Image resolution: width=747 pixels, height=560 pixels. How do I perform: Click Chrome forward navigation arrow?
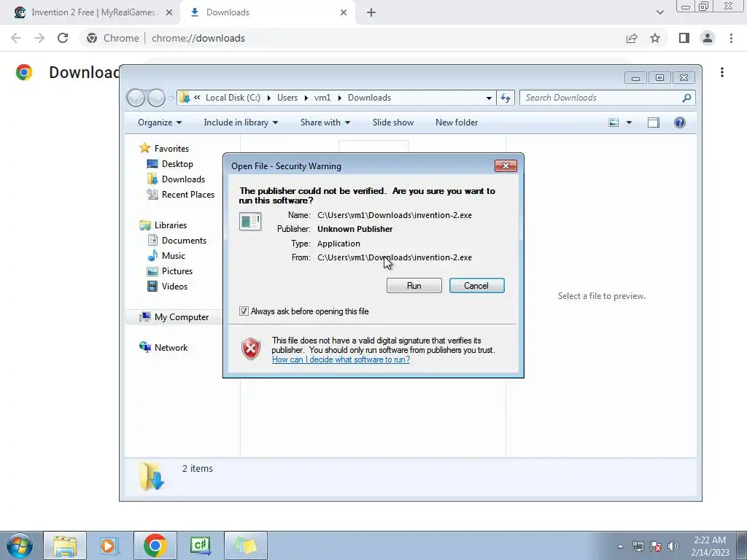[x=39, y=38]
